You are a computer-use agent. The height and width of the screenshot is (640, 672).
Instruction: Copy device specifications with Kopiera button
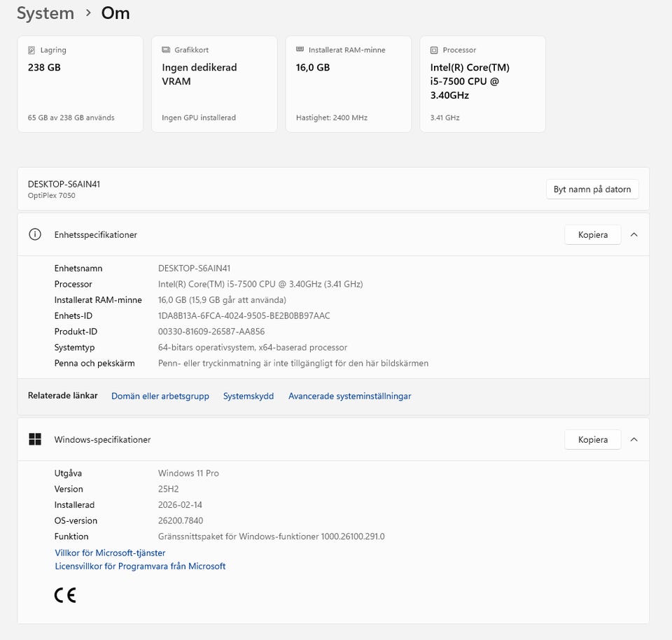pyautogui.click(x=592, y=235)
